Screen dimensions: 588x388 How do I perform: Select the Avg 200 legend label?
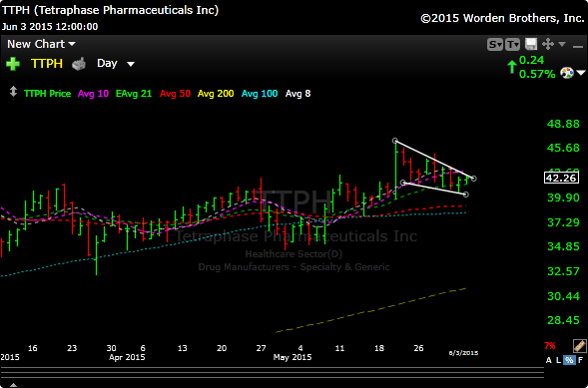216,93
